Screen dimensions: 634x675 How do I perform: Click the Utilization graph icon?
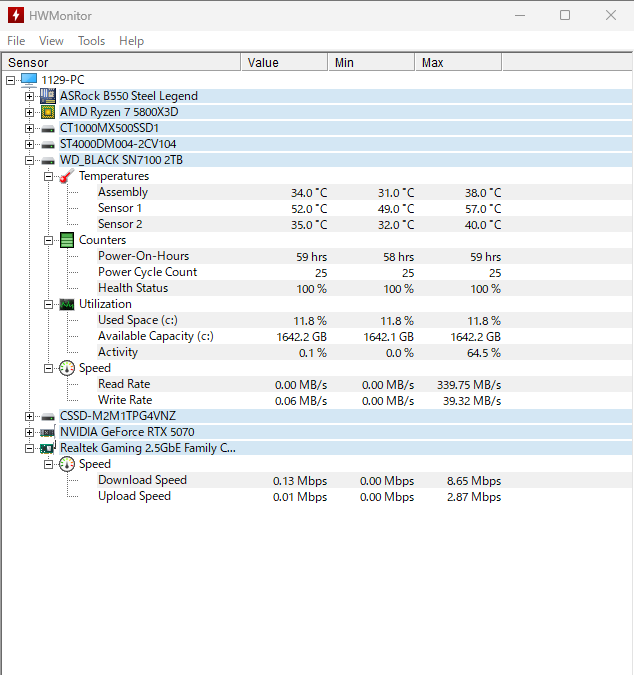coord(66,304)
